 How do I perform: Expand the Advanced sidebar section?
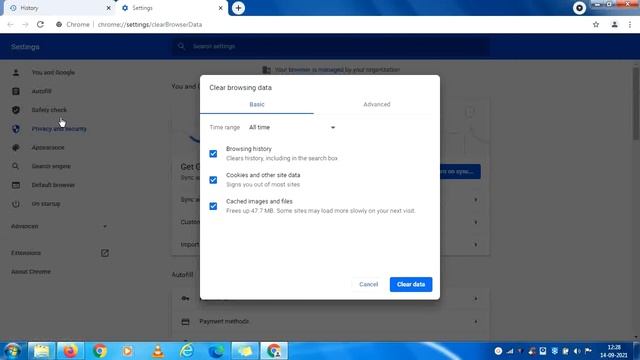59,226
